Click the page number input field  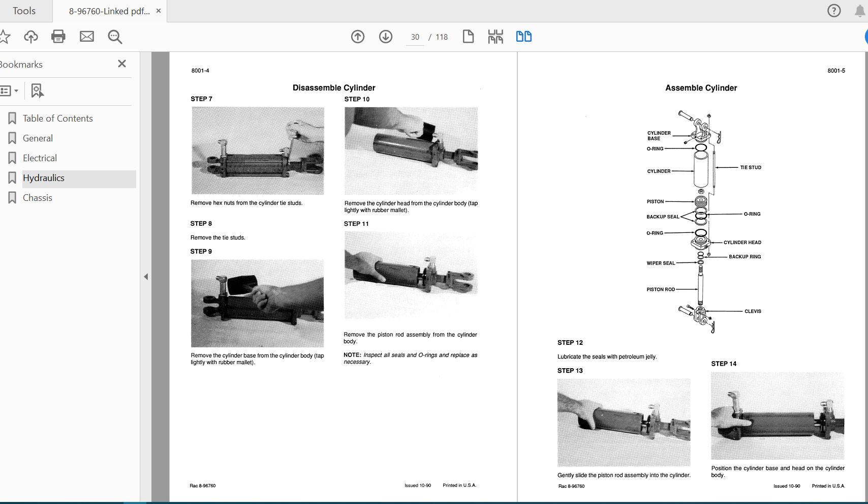[x=415, y=37]
